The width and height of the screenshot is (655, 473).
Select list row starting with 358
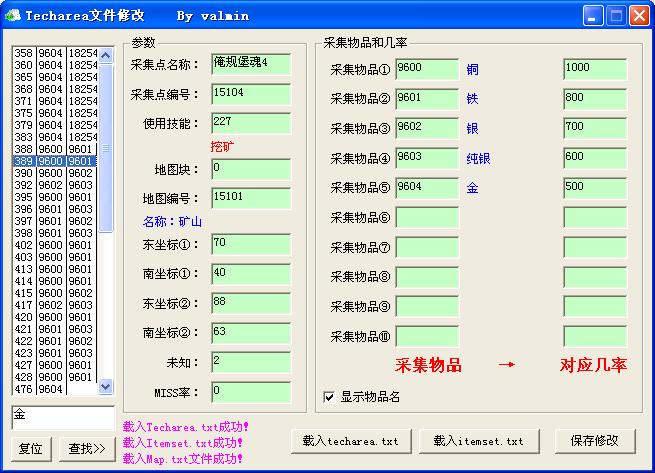[x=55, y=53]
